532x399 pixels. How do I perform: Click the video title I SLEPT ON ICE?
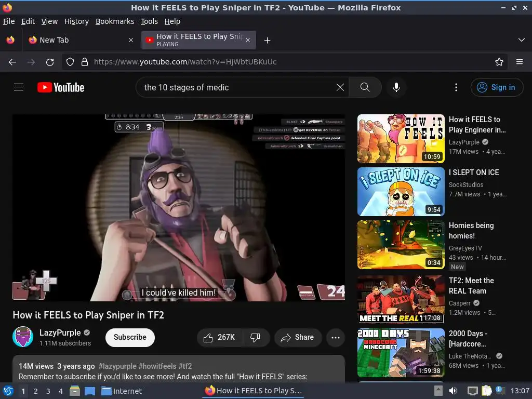(x=474, y=172)
